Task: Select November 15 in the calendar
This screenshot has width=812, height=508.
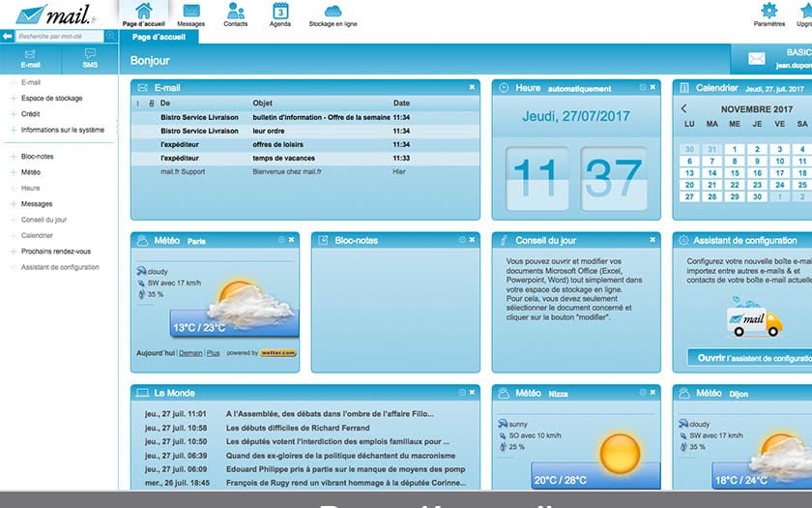Action: pos(735,173)
